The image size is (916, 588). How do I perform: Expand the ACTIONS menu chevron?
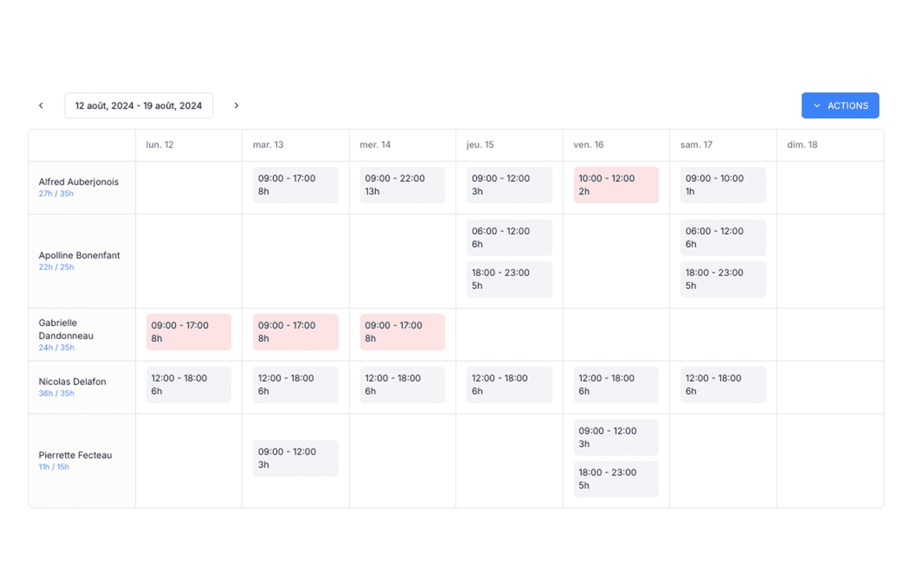(x=817, y=105)
